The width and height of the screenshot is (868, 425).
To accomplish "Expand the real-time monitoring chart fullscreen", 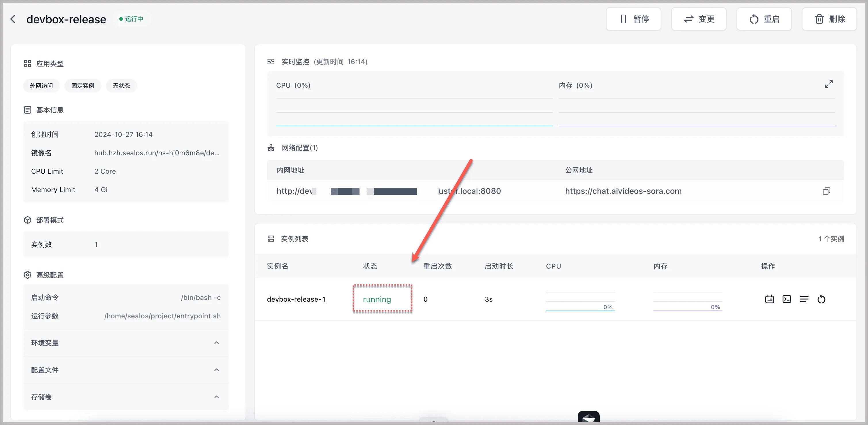I will click(x=829, y=84).
